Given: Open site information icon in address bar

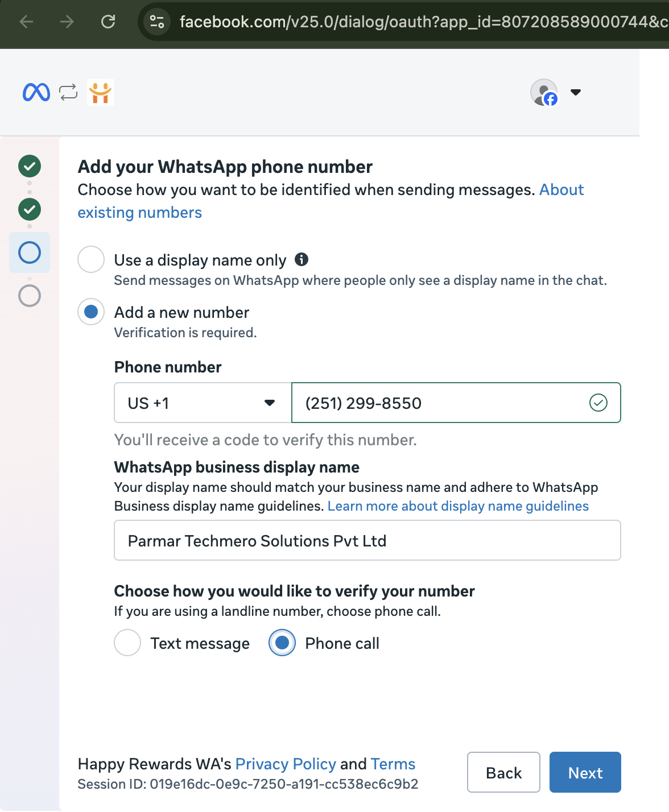Looking at the screenshot, I should (x=157, y=22).
